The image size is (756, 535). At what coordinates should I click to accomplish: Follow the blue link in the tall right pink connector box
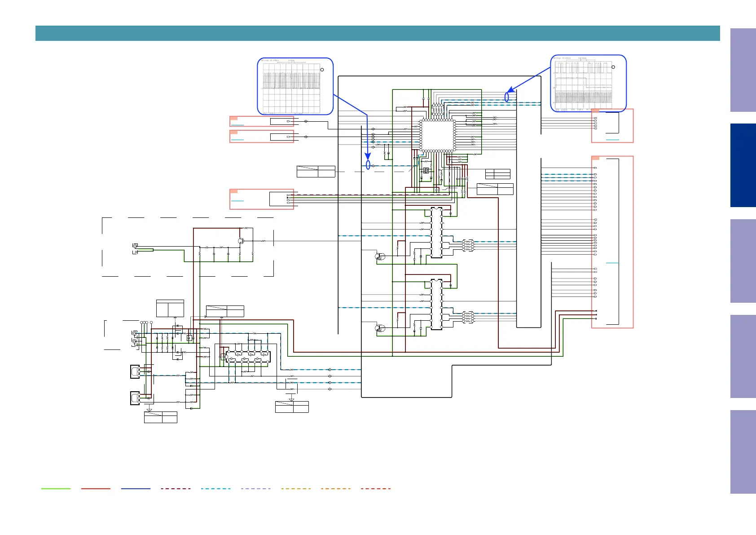[x=612, y=263]
